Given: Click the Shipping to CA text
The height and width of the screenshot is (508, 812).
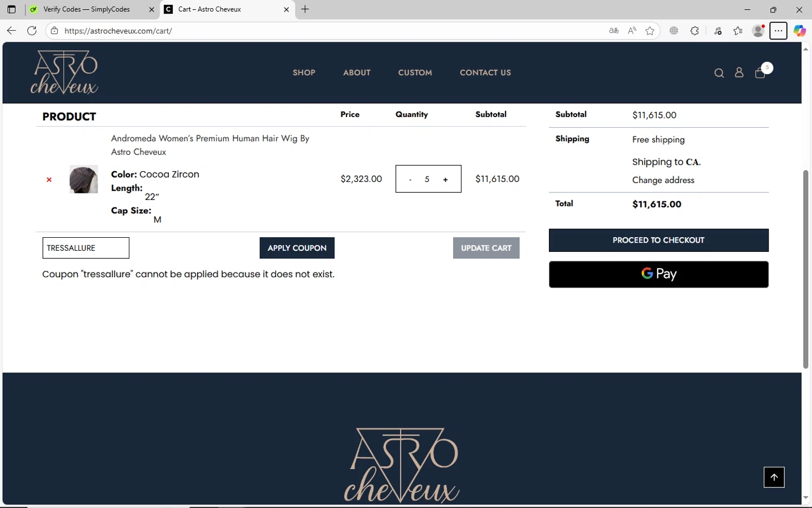Looking at the screenshot, I should (x=666, y=162).
